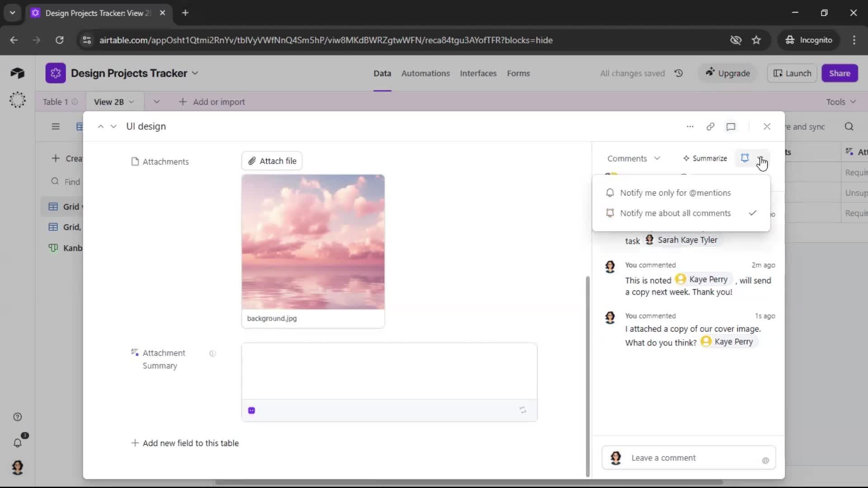
Task: Open the Omni AI assistant icon
Action: [17, 100]
